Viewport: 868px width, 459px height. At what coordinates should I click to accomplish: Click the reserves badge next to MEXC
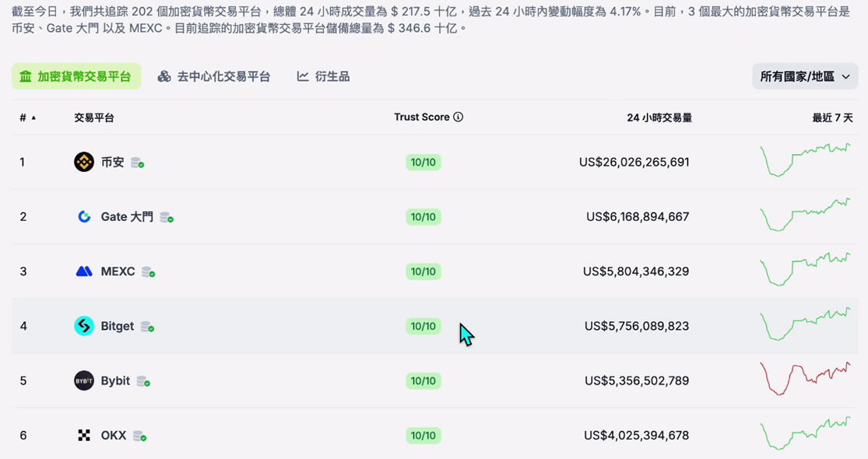(148, 272)
